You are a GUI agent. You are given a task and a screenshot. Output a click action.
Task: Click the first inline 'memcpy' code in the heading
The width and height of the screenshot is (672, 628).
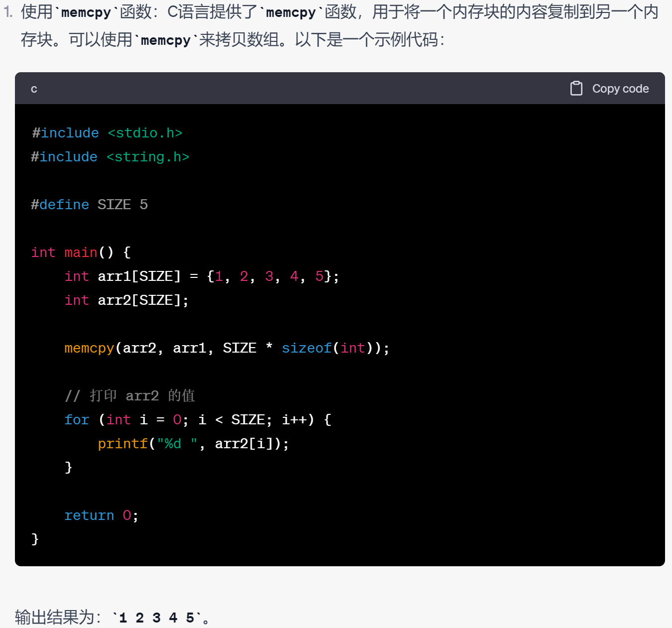pos(86,12)
